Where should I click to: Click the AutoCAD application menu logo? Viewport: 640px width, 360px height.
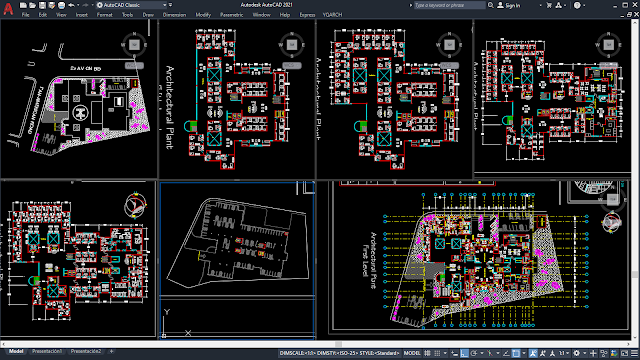pyautogui.click(x=8, y=8)
